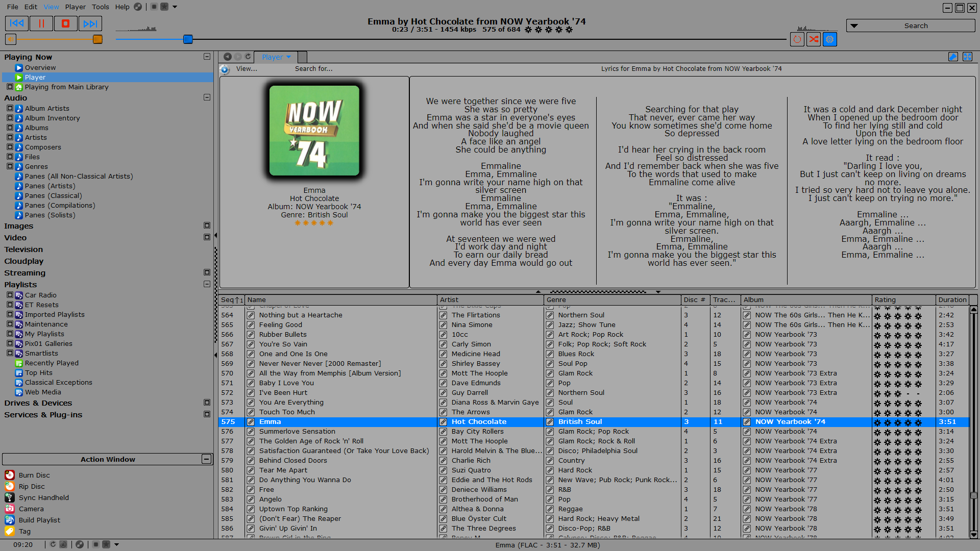Adjust the orange volume slider handle

click(x=97, y=39)
